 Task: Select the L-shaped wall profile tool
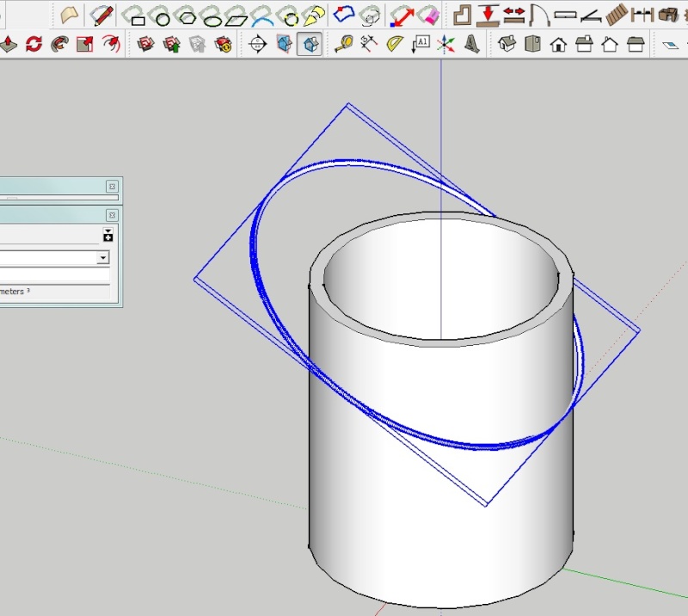click(x=462, y=15)
